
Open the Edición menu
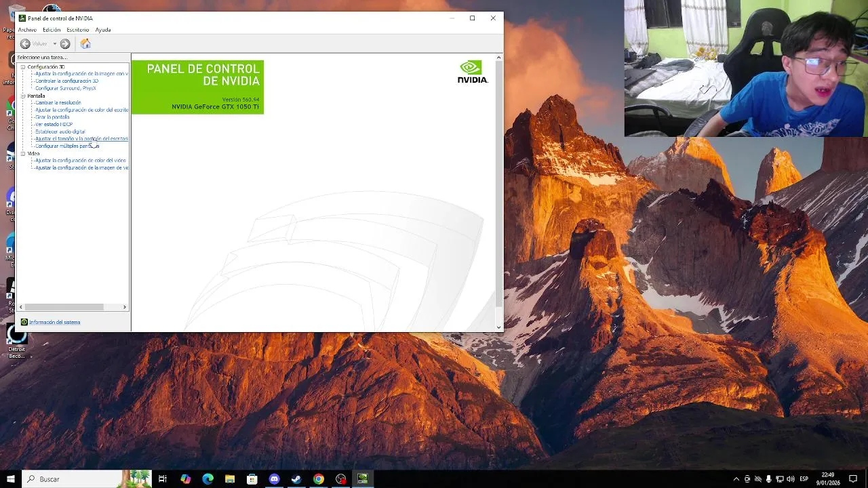click(x=52, y=30)
